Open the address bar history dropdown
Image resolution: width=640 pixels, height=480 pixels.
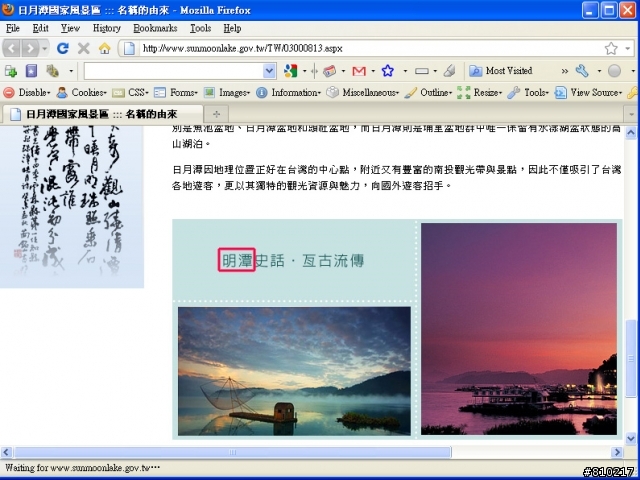tap(628, 49)
